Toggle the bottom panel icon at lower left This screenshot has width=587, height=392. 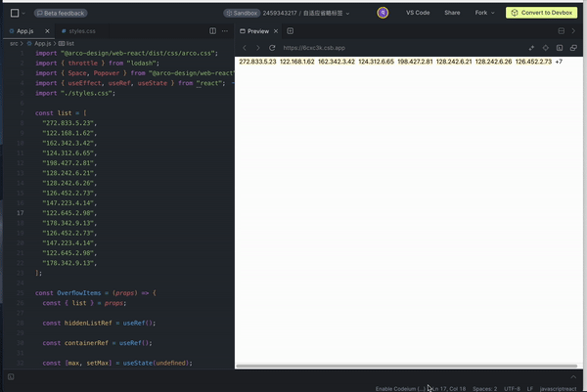[11, 376]
